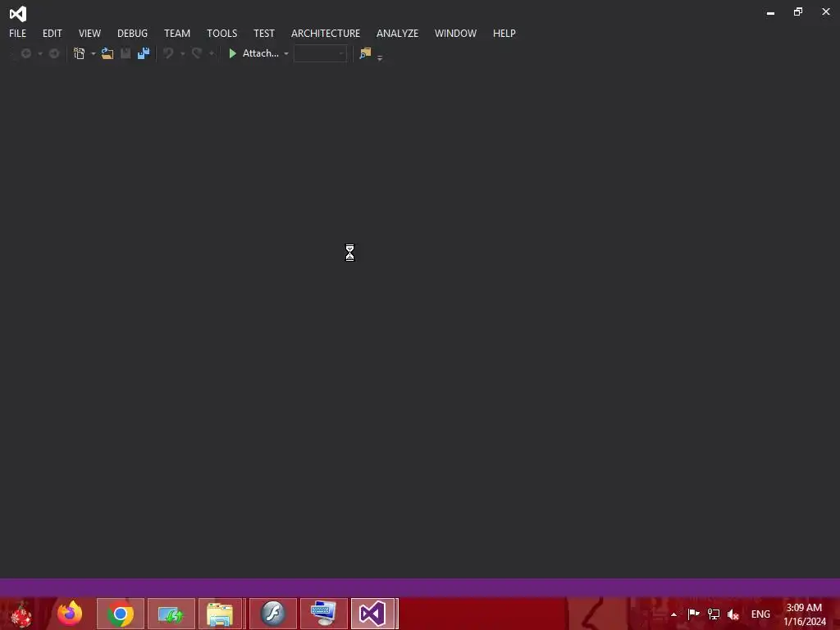
Task: Restore down the Visual Studio window
Action: point(798,11)
